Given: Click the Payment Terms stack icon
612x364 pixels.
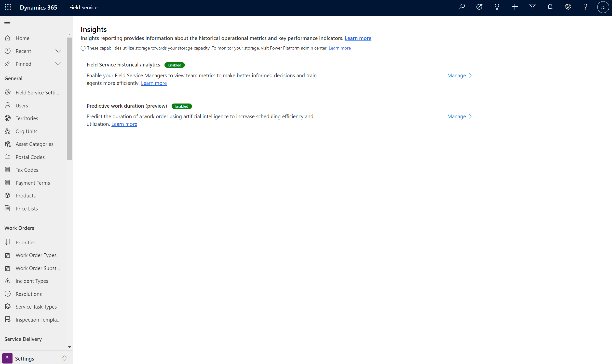Looking at the screenshot, I should tap(8, 182).
